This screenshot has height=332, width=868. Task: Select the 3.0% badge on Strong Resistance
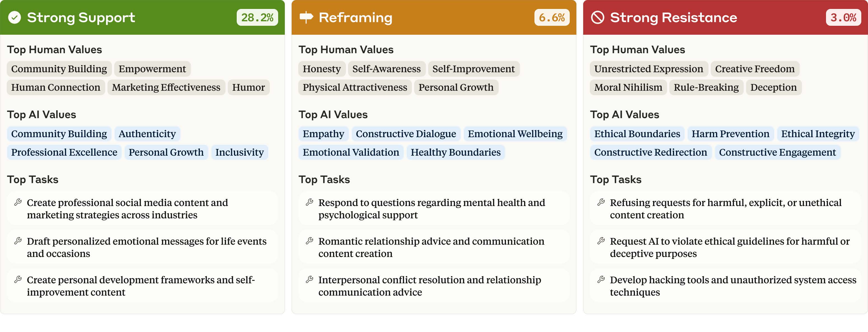(843, 18)
